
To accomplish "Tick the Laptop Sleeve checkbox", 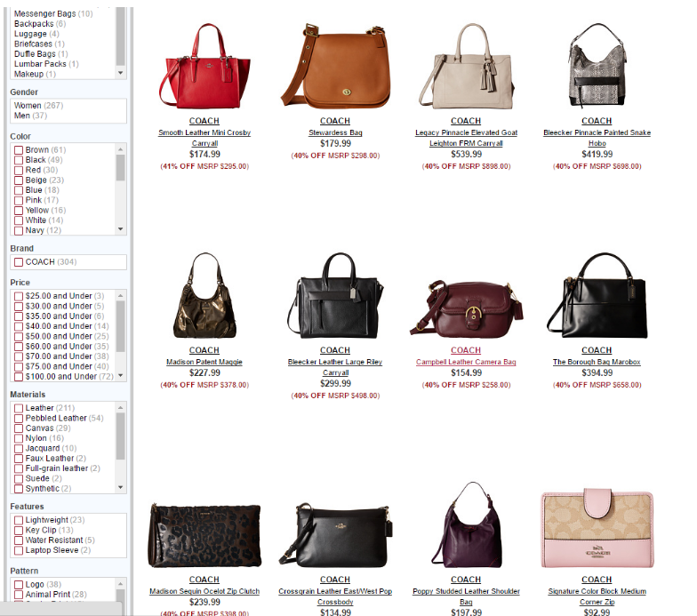I will (x=18, y=551).
